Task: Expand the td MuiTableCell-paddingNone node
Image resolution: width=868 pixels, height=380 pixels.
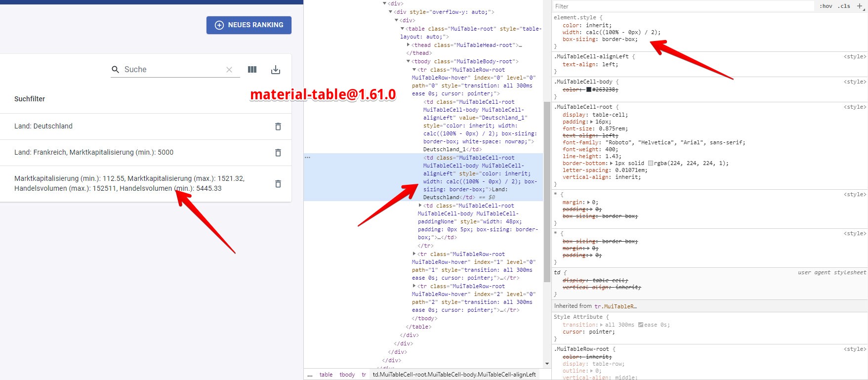Action: pyautogui.click(x=420, y=206)
